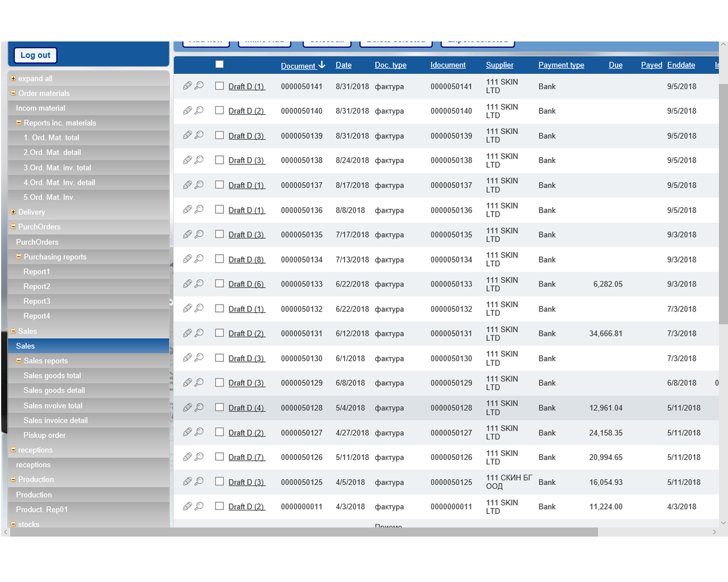The height and width of the screenshot is (582, 728).
Task: Open the Draft D (8) link
Action: (x=246, y=260)
